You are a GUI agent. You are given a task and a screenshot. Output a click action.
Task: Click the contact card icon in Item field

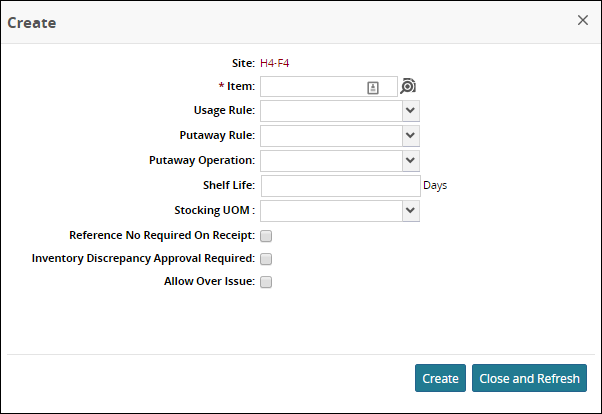(373, 88)
